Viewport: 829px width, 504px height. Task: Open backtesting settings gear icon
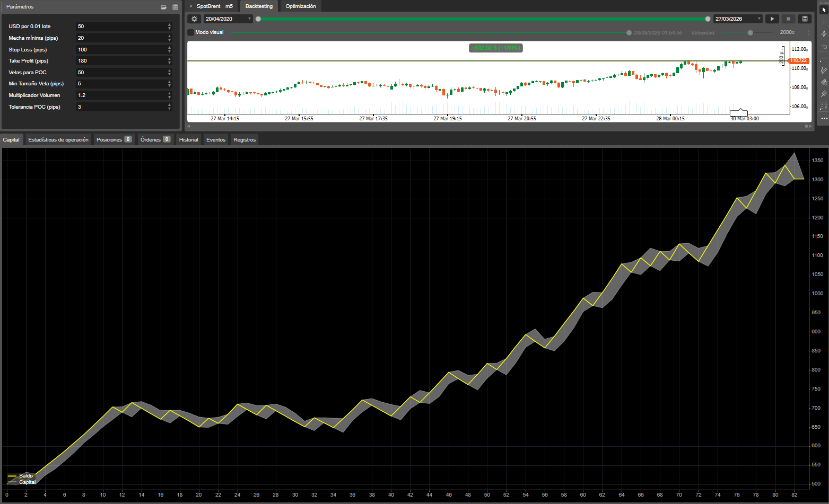[194, 19]
